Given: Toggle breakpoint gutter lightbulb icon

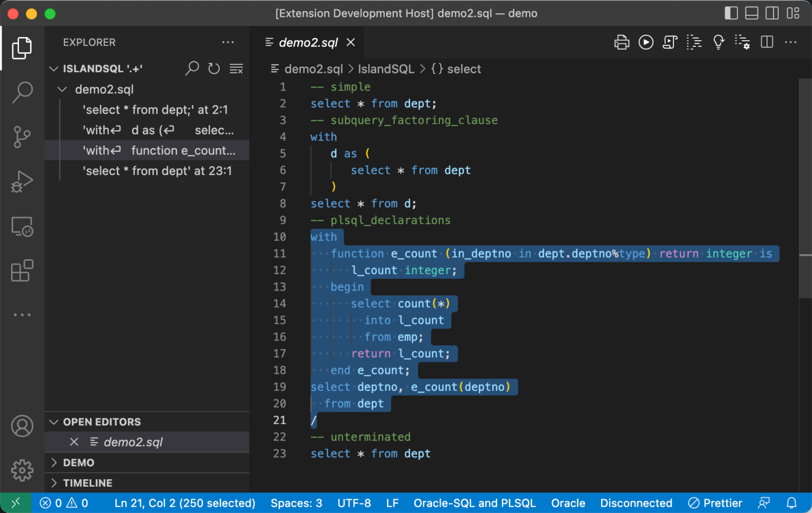Looking at the screenshot, I should pos(718,42).
